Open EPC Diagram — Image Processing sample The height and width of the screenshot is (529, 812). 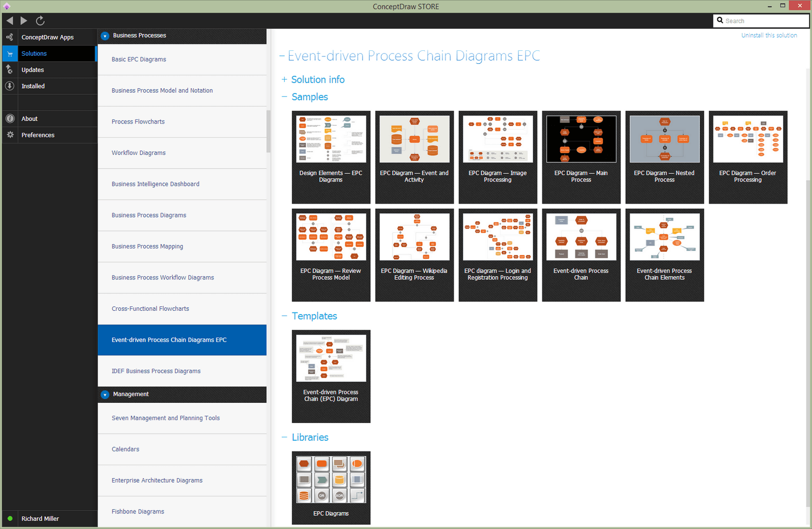point(497,157)
